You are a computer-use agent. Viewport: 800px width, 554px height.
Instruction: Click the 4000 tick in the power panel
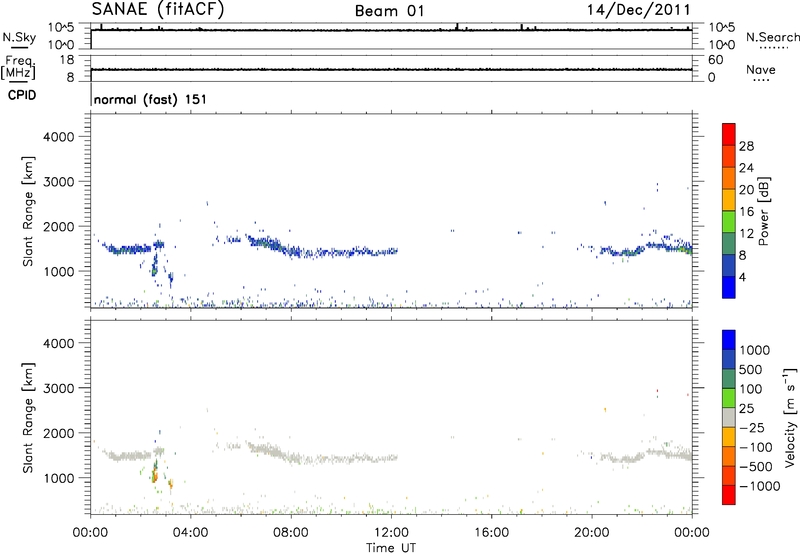coord(59,137)
